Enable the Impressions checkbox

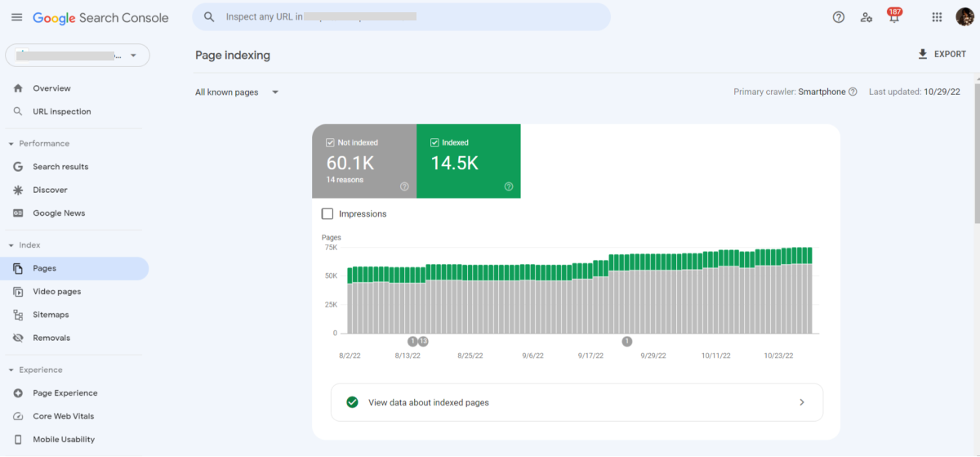327,213
